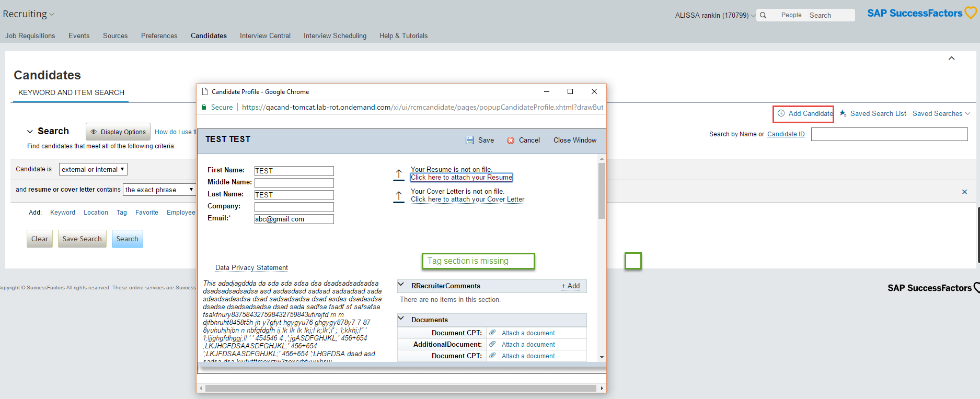Go to Sources menu item
The image size is (980, 399).
pyautogui.click(x=116, y=36)
